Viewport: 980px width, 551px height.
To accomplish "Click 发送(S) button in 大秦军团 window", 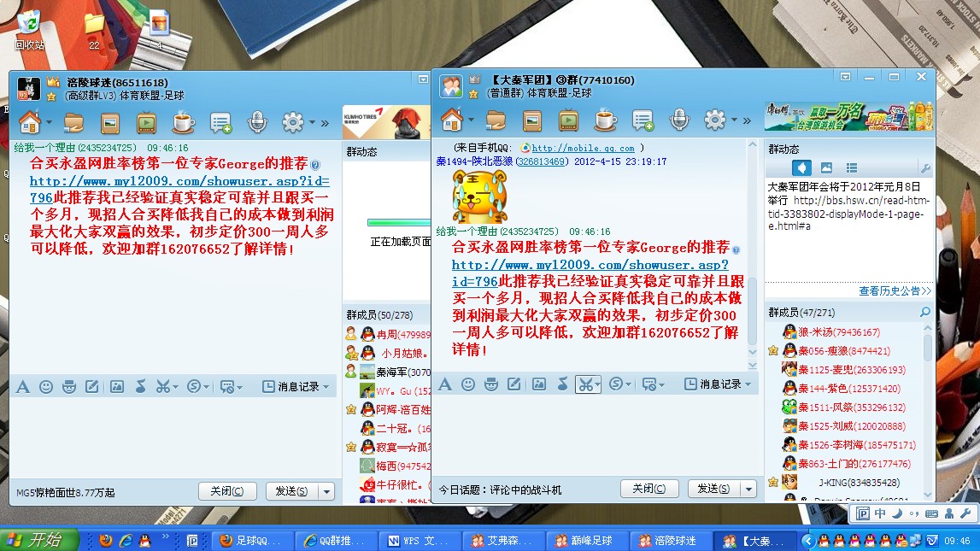I will point(713,489).
